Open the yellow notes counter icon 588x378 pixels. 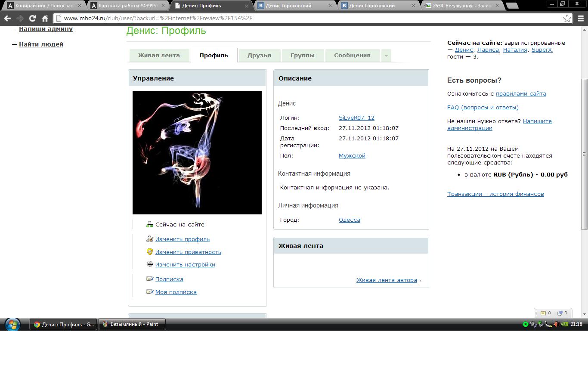click(543, 313)
